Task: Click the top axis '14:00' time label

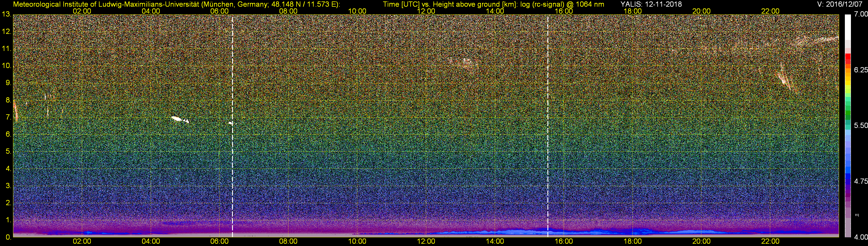Action: (495, 11)
